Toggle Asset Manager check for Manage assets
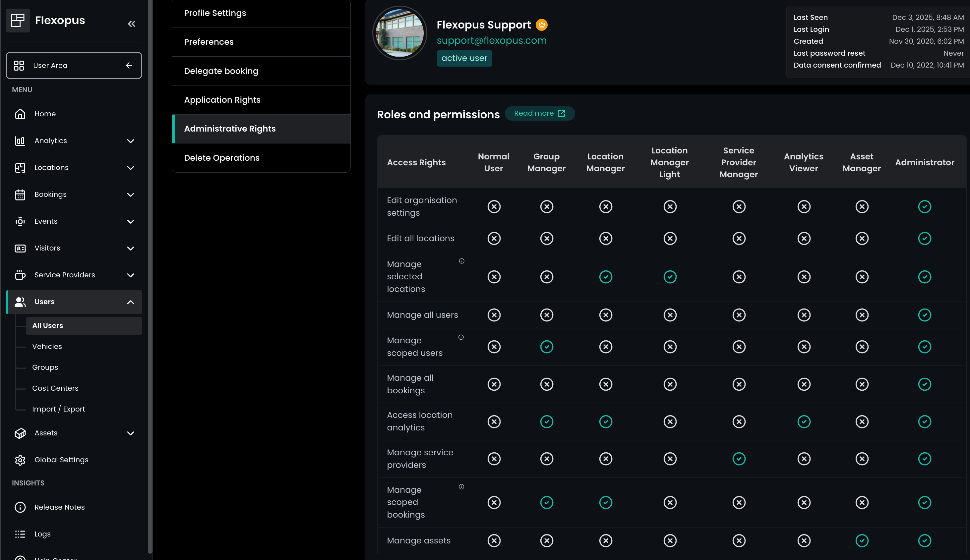 click(x=862, y=541)
